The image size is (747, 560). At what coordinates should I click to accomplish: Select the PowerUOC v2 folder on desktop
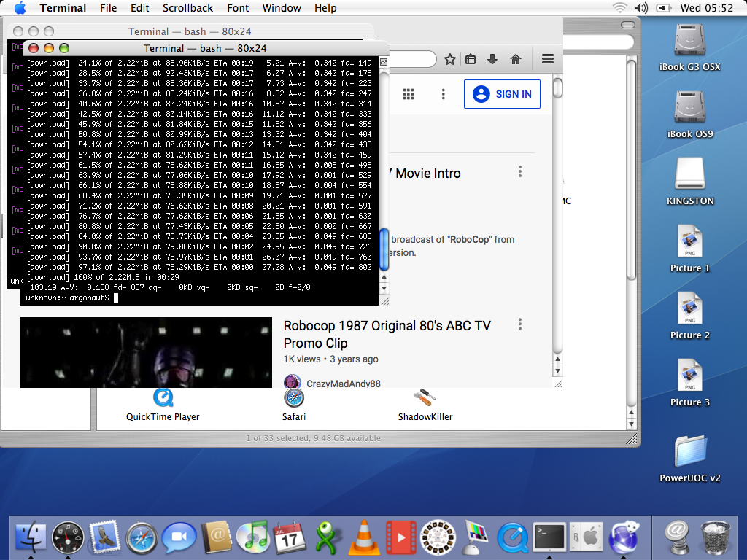(x=690, y=459)
